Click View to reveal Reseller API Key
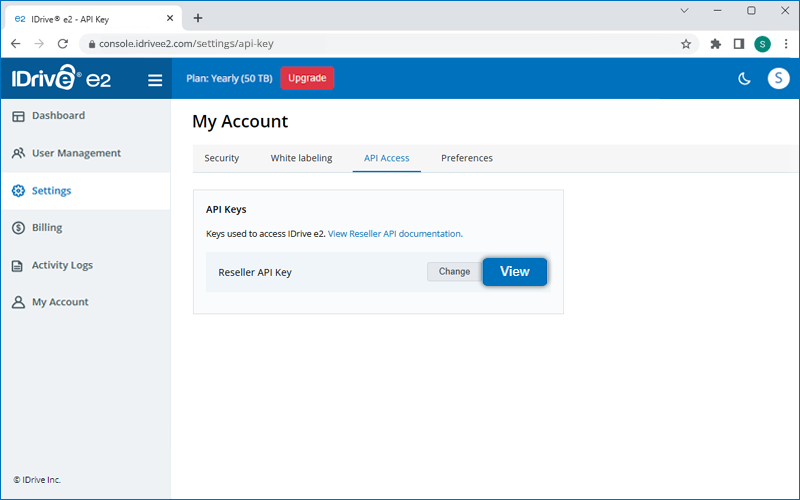This screenshot has width=800, height=500. (x=514, y=272)
